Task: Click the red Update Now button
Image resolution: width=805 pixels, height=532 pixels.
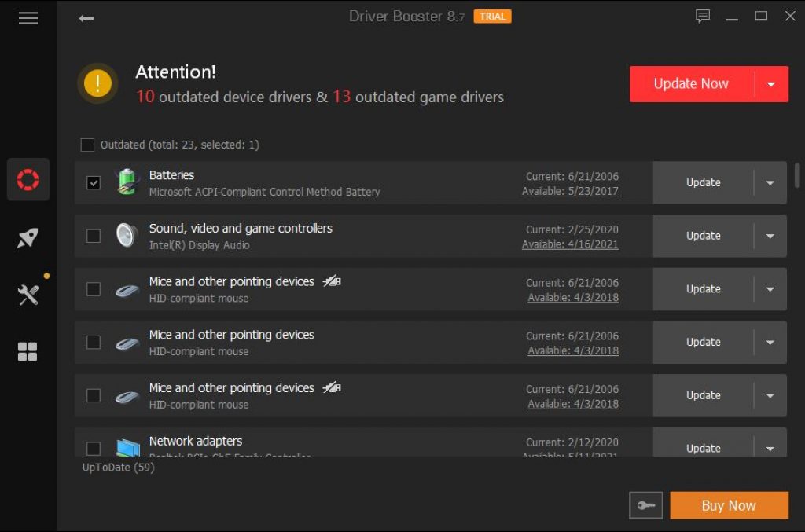Action: click(x=692, y=83)
